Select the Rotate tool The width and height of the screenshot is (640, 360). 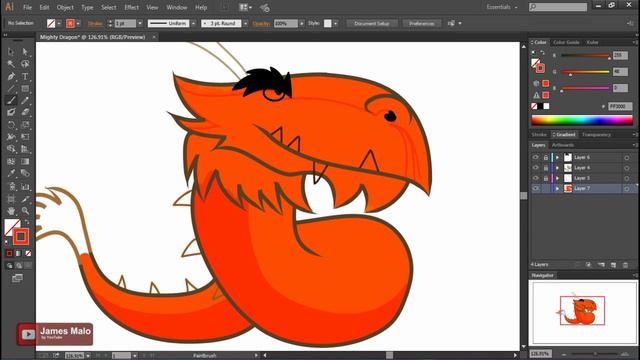coord(11,125)
